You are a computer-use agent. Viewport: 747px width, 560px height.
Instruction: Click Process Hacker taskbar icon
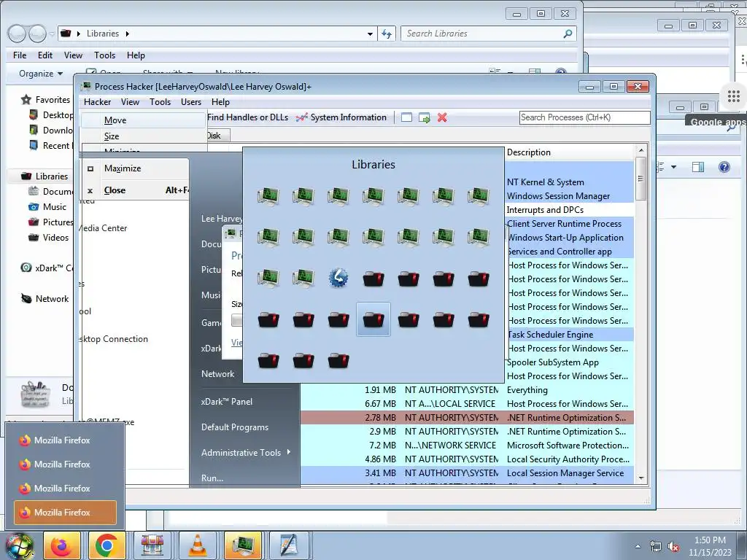click(x=243, y=545)
